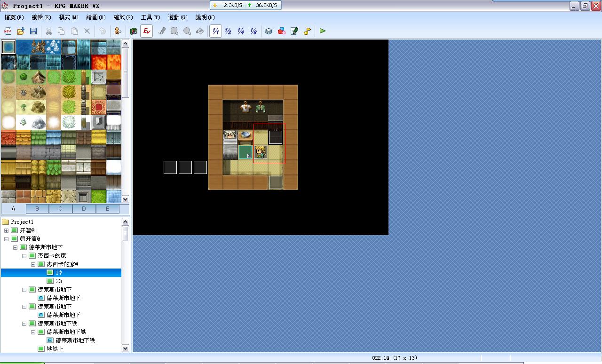The image size is (602, 364).
Task: Open the Script Editor icon
Action: (294, 31)
